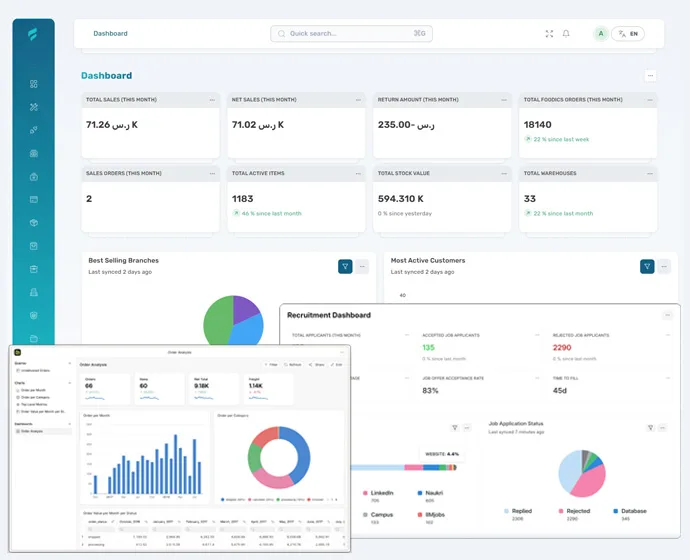Screen dimensions: 690x560
Task: Open options menu on Total Sales card
Action: click(211, 100)
